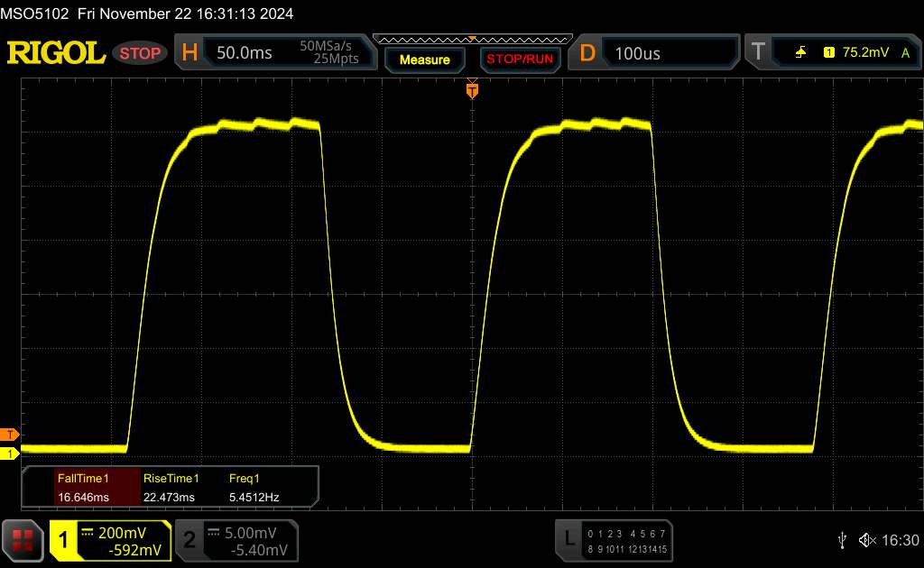This screenshot has width=924, height=568.
Task: Click the MSO5102 date and time header
Action: tap(147, 14)
